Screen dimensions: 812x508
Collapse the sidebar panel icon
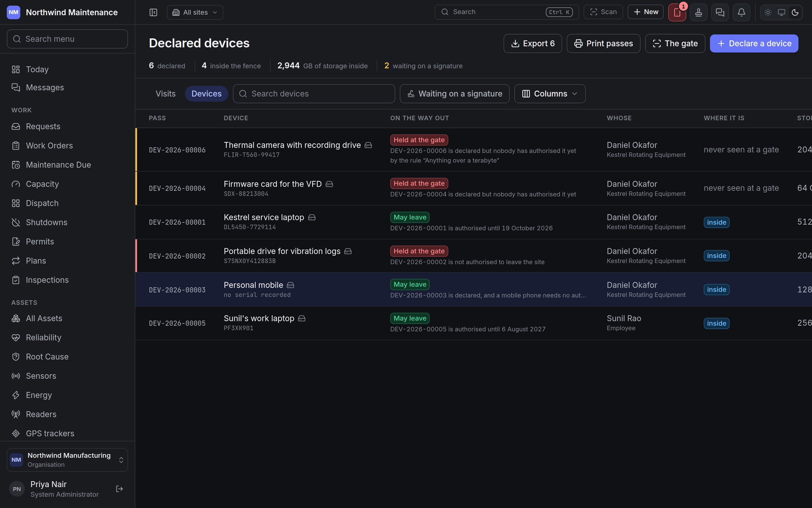(x=153, y=12)
